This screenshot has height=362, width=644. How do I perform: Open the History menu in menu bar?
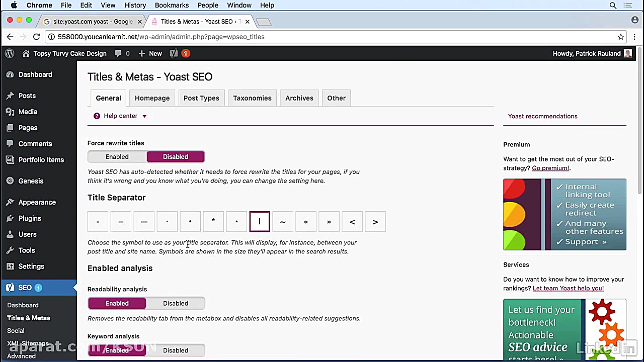coord(135,6)
